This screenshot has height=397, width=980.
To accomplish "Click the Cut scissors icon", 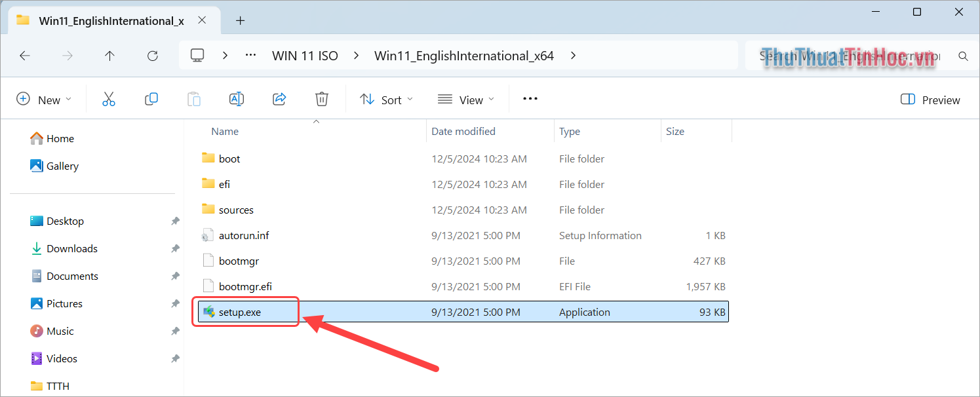I will pyautogui.click(x=109, y=100).
